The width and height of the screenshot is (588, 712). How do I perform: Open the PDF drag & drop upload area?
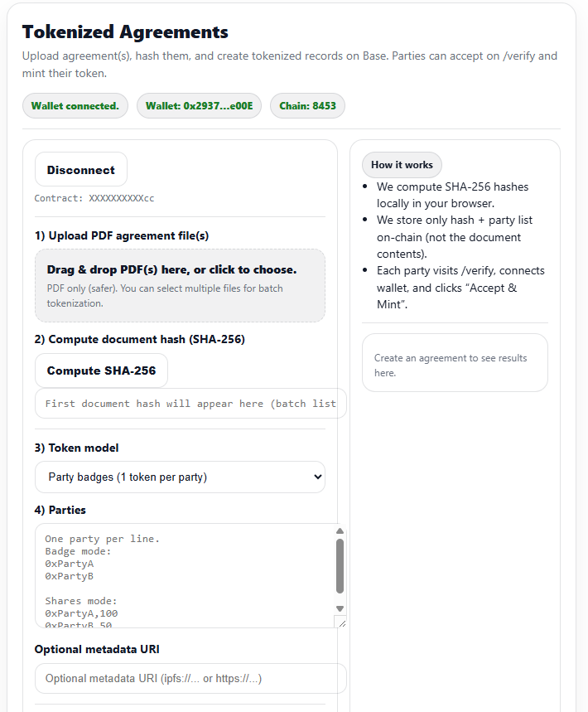tap(180, 285)
